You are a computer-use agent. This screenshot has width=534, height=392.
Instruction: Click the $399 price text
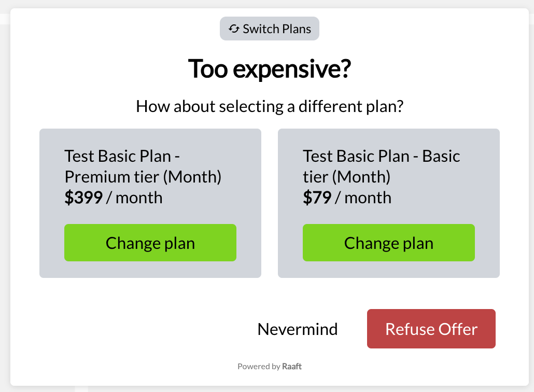click(x=83, y=198)
